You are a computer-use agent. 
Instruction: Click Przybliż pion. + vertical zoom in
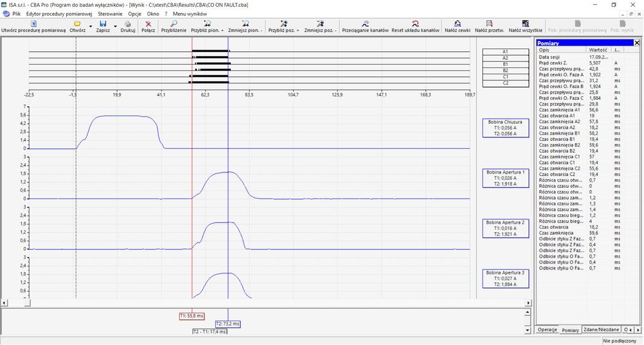[208, 24]
